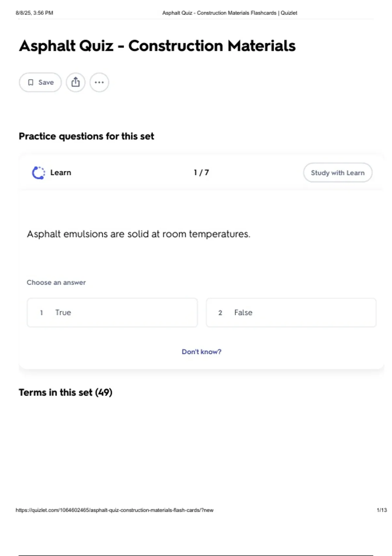Click the number 2 beside False
392x556 pixels.
[x=220, y=313]
